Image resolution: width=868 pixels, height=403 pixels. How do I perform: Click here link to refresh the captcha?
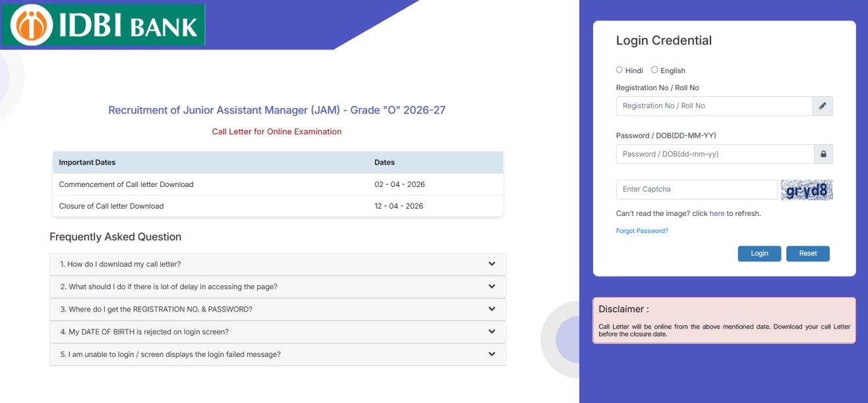pos(716,213)
